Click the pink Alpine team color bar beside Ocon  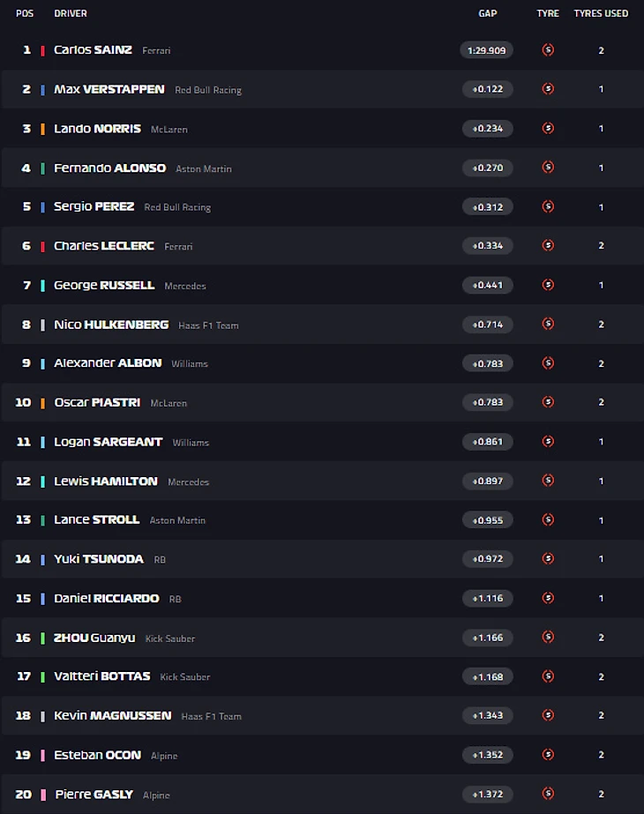[42, 755]
